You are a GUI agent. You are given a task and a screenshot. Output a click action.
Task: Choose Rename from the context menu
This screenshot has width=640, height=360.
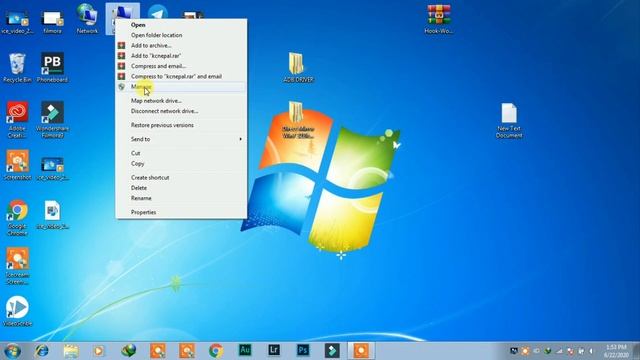(x=181, y=198)
